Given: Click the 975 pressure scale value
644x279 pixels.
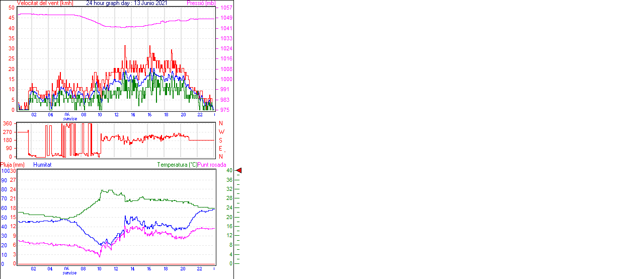Looking at the screenshot, I should (x=224, y=110).
